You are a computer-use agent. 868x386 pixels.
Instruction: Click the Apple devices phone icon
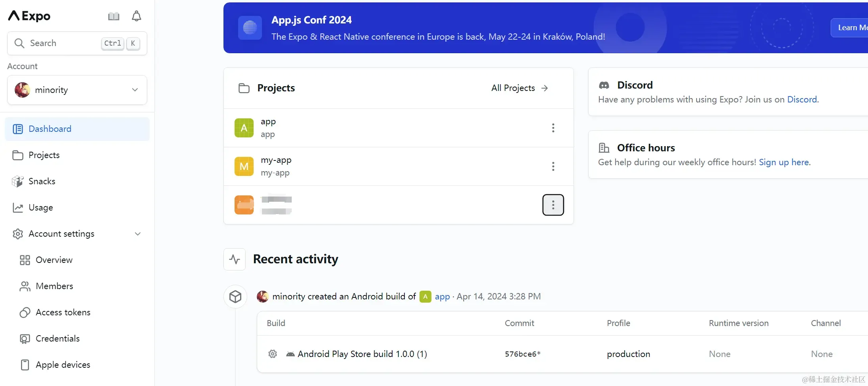25,365
